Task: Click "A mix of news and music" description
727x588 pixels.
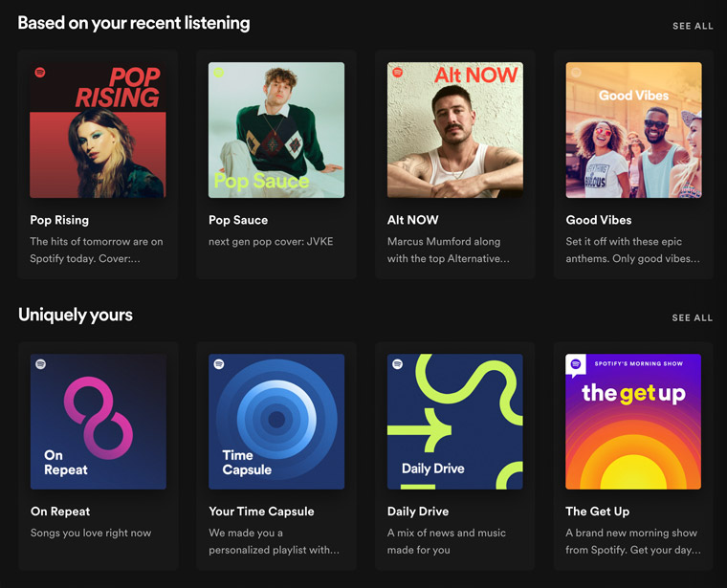Action: [x=447, y=542]
